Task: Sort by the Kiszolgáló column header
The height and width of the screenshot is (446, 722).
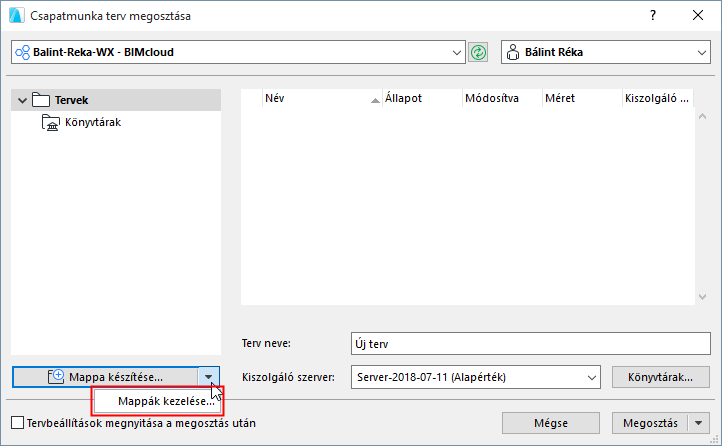Action: tap(658, 98)
